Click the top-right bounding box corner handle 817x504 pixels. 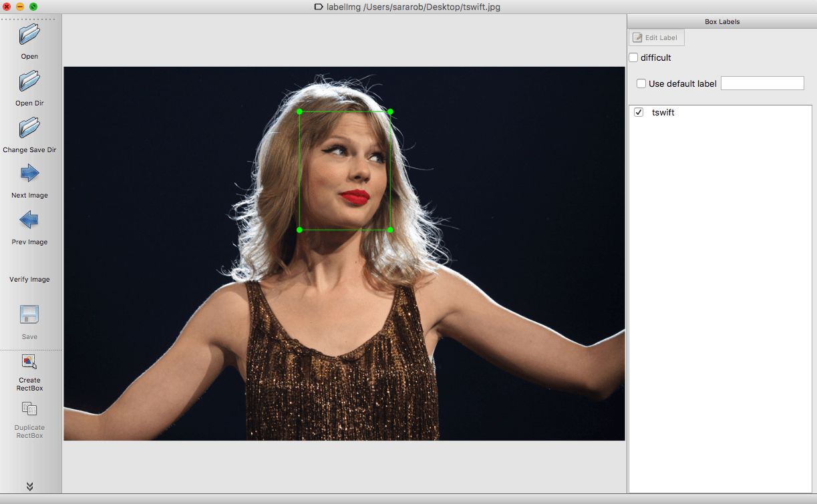[x=390, y=111]
